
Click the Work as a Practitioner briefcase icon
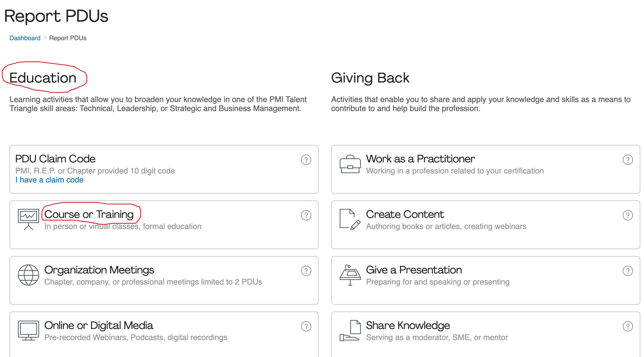click(x=350, y=164)
